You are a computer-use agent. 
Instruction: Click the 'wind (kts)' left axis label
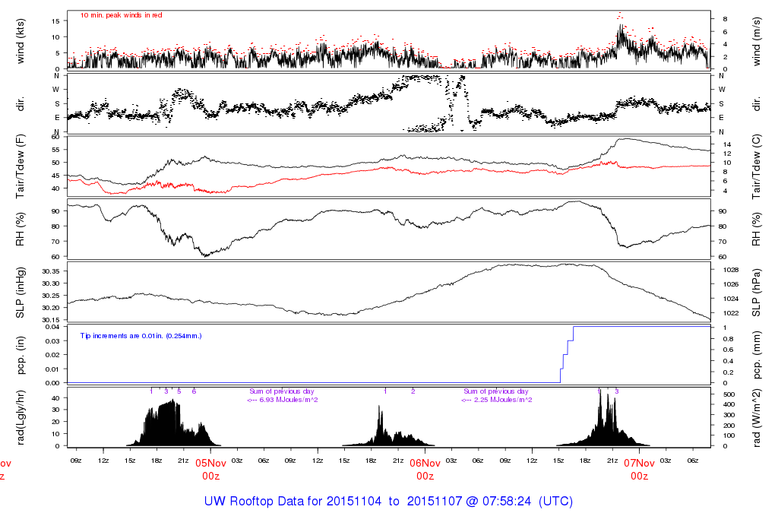point(21,41)
